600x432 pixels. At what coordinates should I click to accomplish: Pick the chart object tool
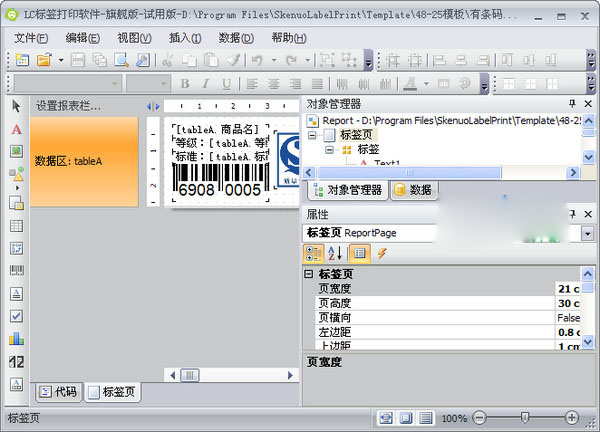point(16,339)
